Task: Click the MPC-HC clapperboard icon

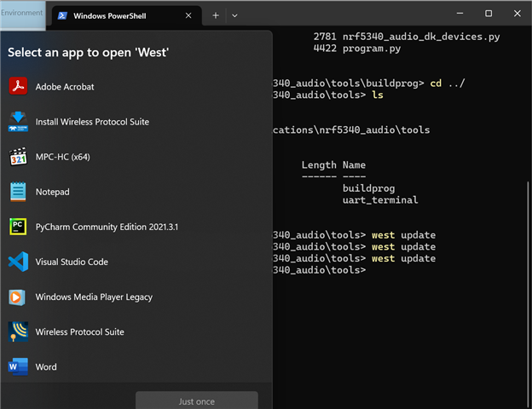Action: (x=18, y=157)
